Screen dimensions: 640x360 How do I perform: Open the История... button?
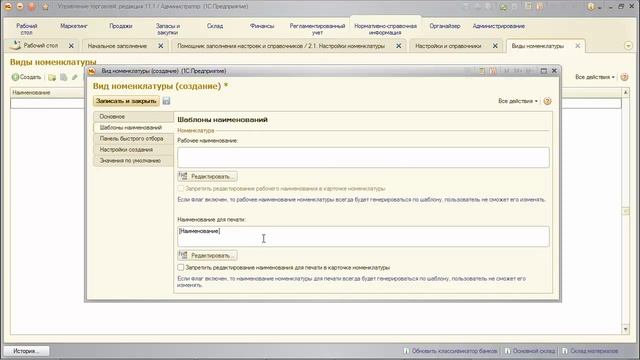(x=27, y=351)
